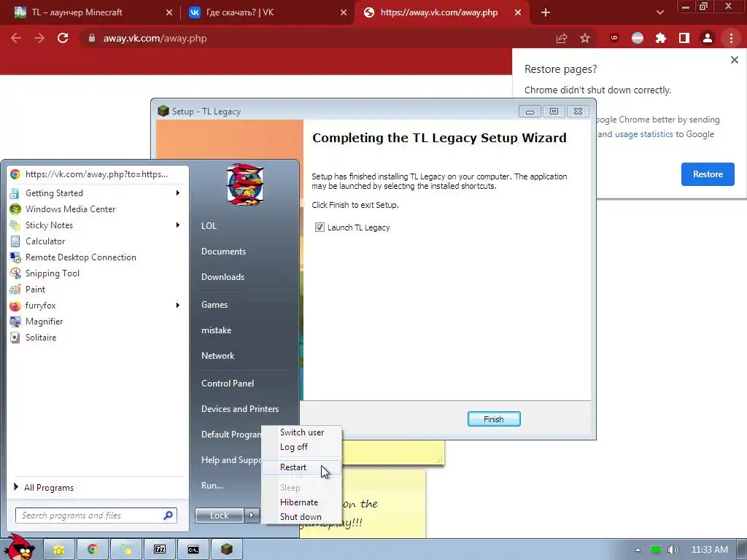The image size is (747, 560).
Task: Expand furryfox jump list arrow
Action: click(178, 305)
